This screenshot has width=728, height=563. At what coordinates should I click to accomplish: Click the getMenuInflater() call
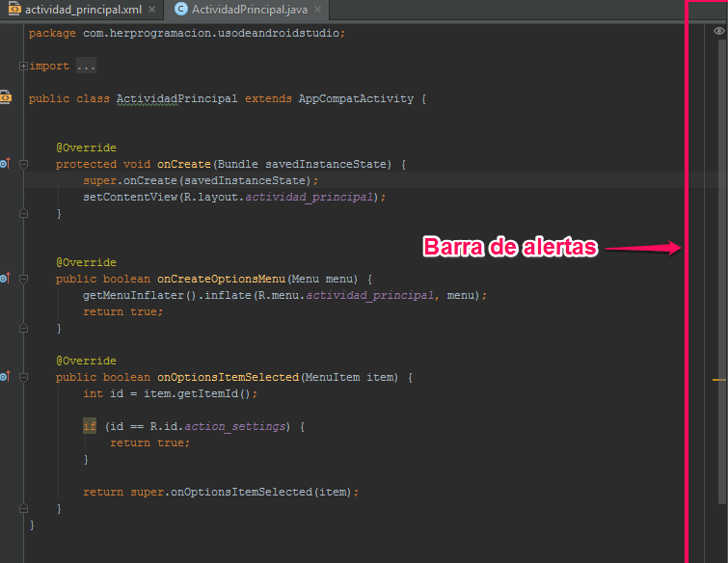(140, 295)
